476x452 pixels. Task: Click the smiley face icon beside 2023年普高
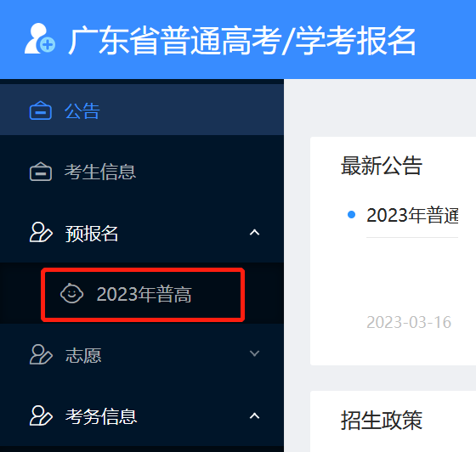(x=71, y=293)
